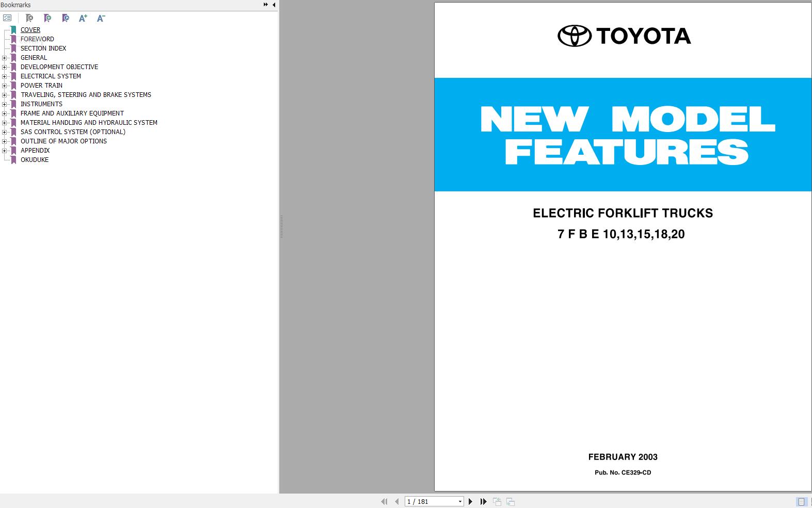Click the TOYOTA logo on the cover

tap(624, 36)
